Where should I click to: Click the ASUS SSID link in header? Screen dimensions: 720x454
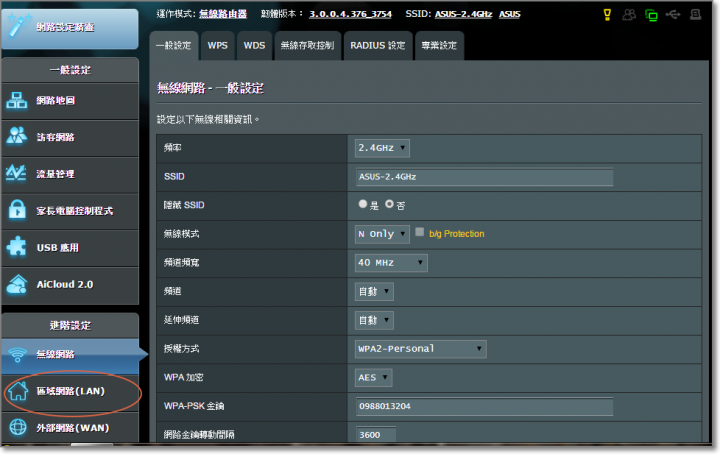click(x=510, y=14)
